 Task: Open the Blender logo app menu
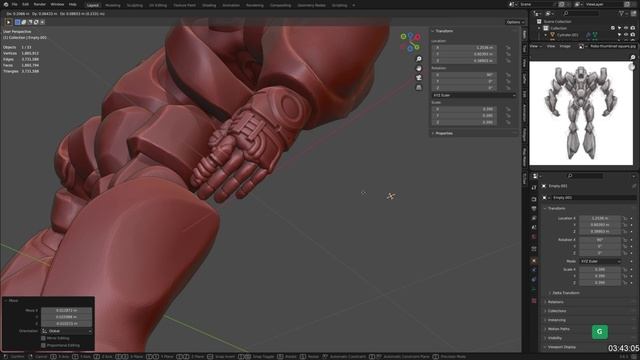pos(6,4)
